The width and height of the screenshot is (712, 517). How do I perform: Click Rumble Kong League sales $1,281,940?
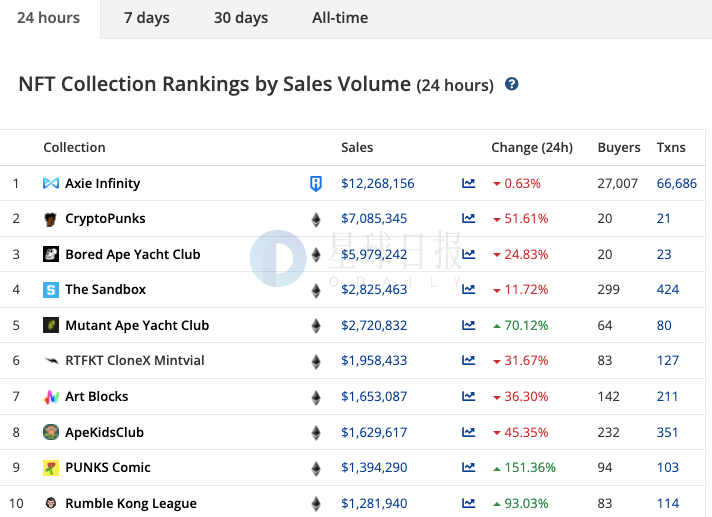pyautogui.click(x=374, y=503)
